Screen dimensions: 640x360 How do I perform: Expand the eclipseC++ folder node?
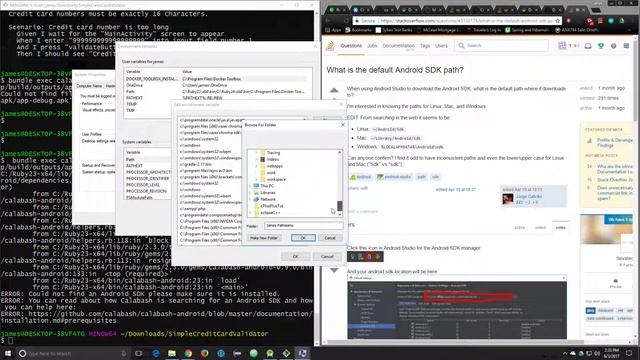tap(250, 212)
